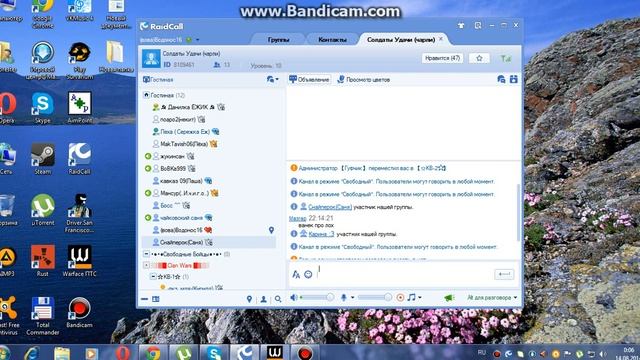
Task: Open Rust desktop shortcut
Action: [42, 260]
